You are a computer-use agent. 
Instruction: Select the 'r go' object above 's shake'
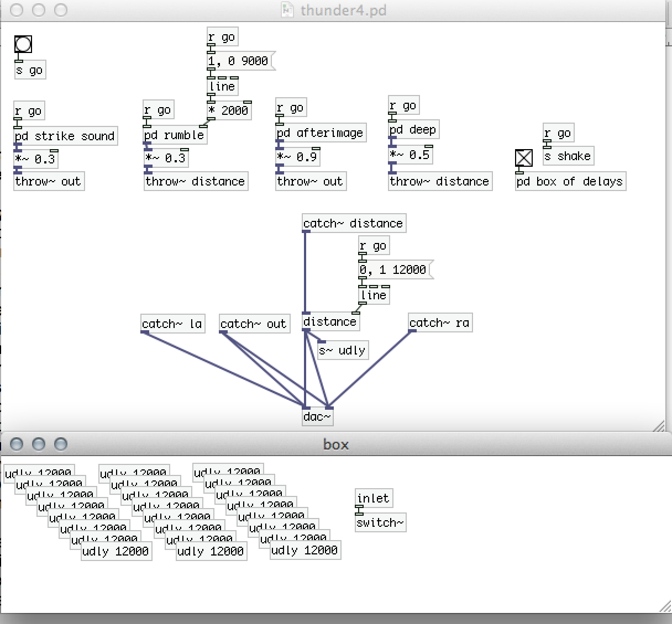point(558,133)
